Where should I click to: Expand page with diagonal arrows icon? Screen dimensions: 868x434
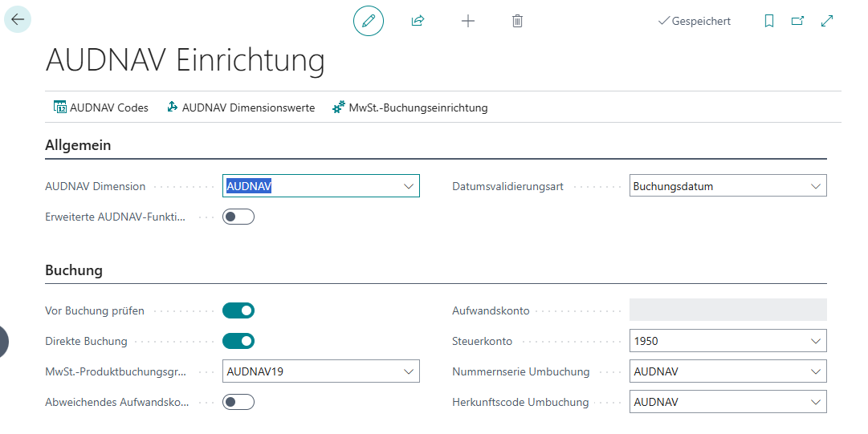(x=827, y=21)
